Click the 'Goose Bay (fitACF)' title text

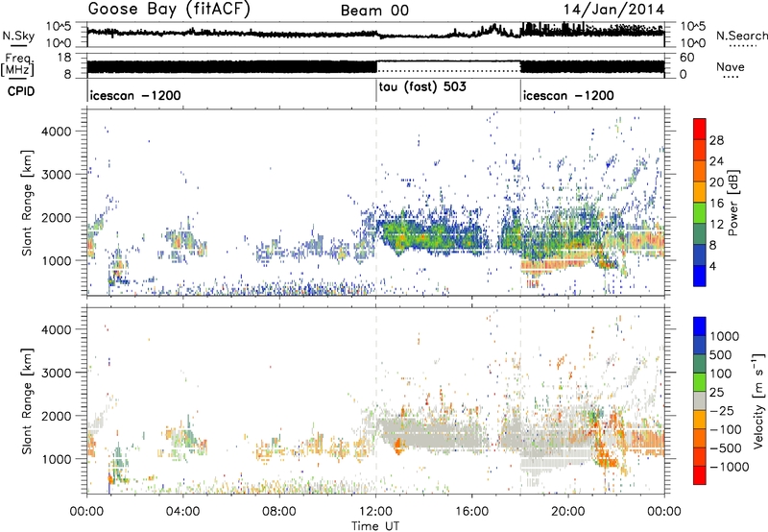[169, 10]
